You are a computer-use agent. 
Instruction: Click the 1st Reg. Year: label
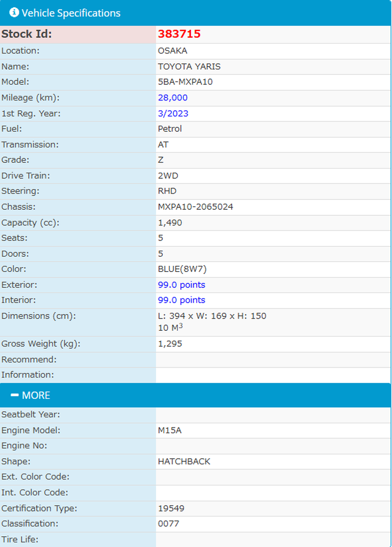click(31, 113)
